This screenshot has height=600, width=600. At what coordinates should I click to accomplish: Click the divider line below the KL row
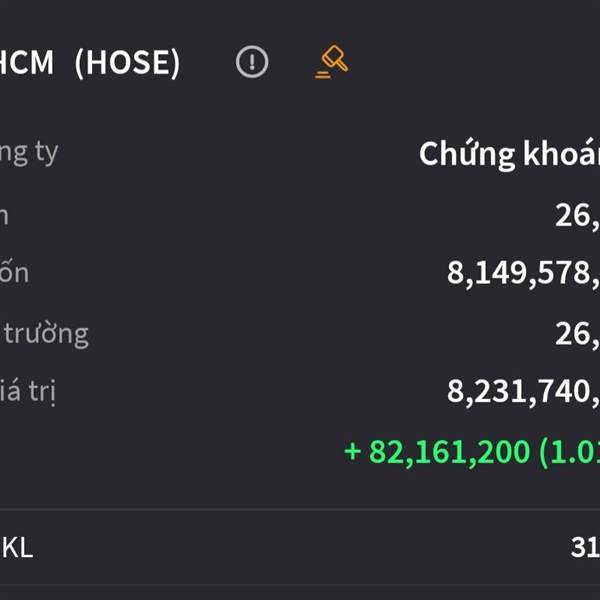coord(300,585)
